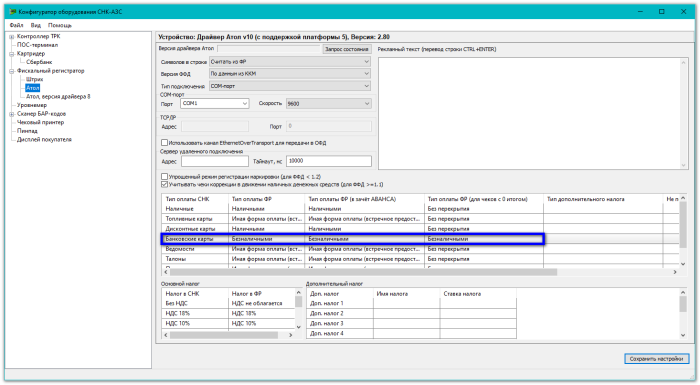700x385 pixels.
Task: Click scroll-down arrow of Дополнительный налог table
Action: [x=683, y=335]
